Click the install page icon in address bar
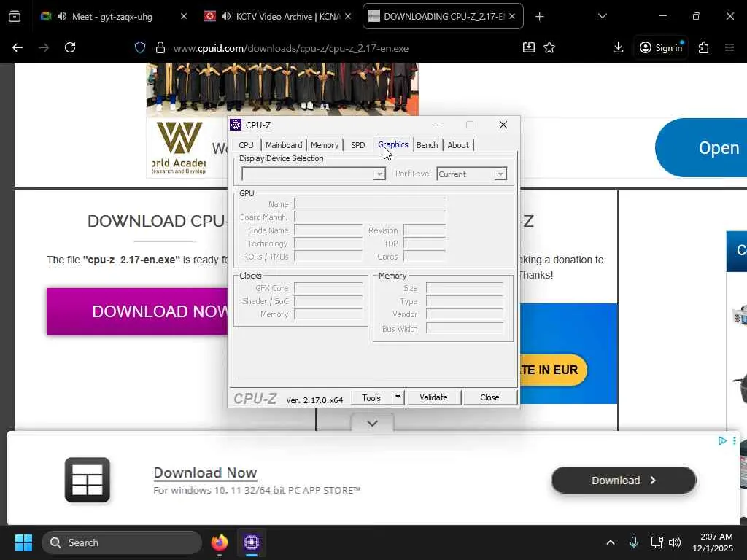The height and width of the screenshot is (560, 747). [x=529, y=47]
